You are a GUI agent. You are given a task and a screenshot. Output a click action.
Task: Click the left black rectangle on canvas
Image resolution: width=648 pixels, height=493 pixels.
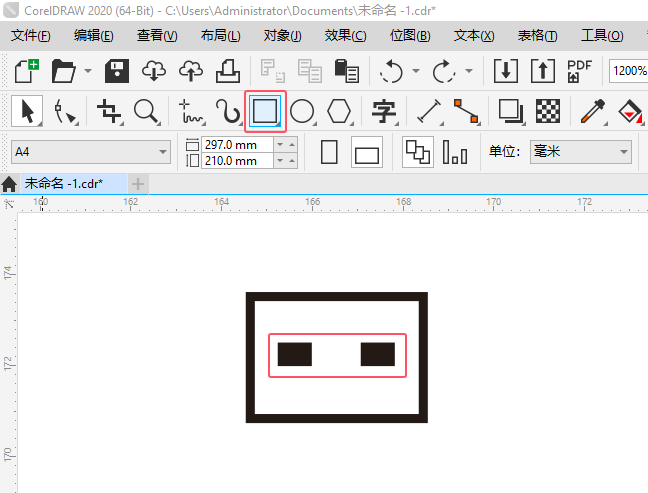295,354
